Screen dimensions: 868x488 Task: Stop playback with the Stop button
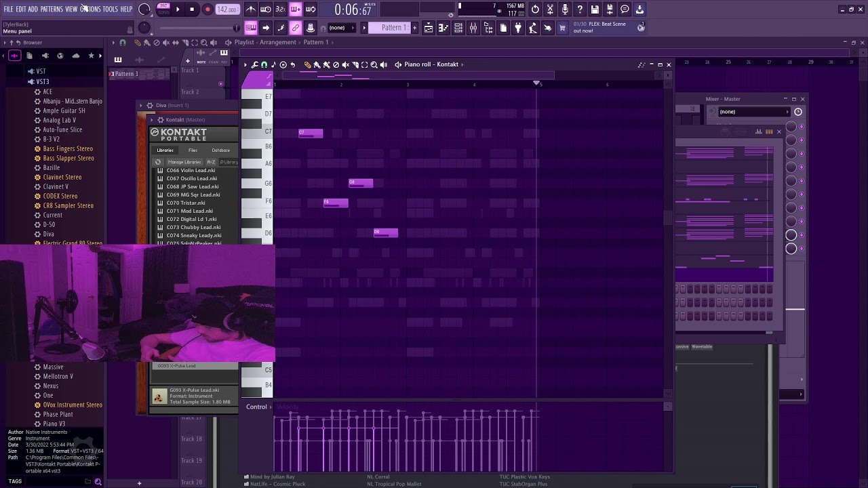pyautogui.click(x=192, y=9)
